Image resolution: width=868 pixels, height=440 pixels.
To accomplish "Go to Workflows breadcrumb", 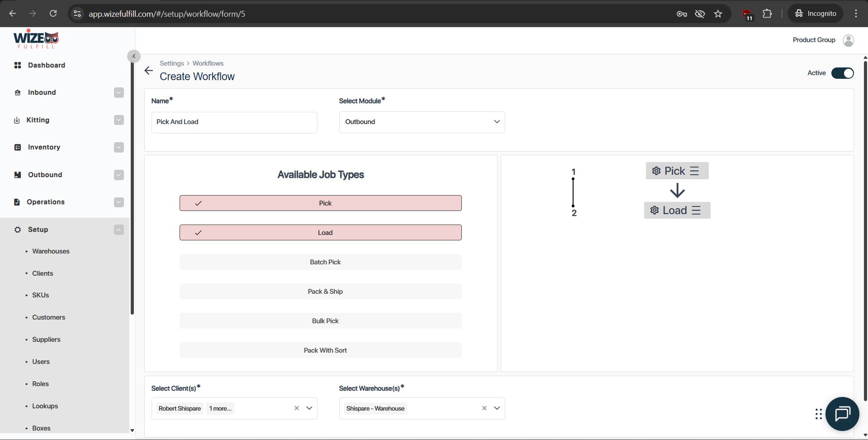I will click(x=208, y=63).
